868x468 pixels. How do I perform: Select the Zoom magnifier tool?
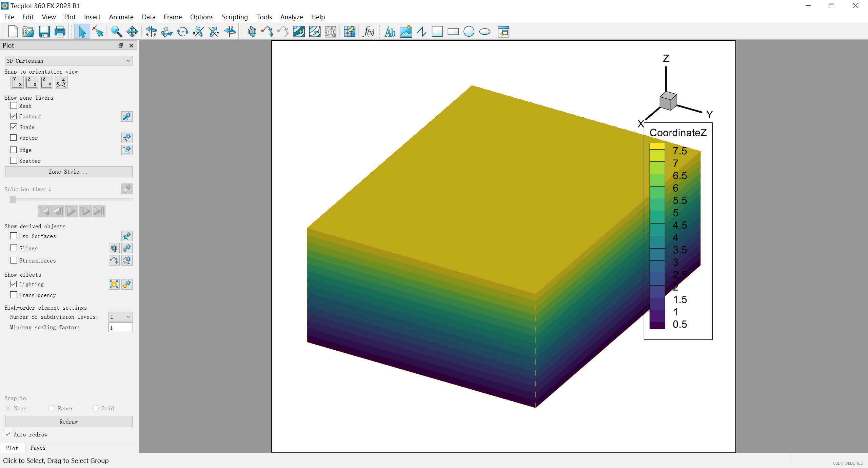(x=116, y=32)
